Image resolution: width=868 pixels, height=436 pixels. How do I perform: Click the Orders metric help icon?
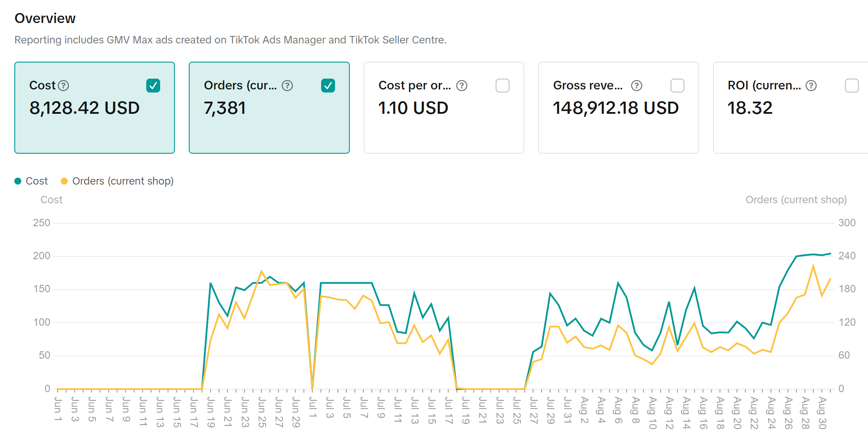pyautogui.click(x=287, y=86)
